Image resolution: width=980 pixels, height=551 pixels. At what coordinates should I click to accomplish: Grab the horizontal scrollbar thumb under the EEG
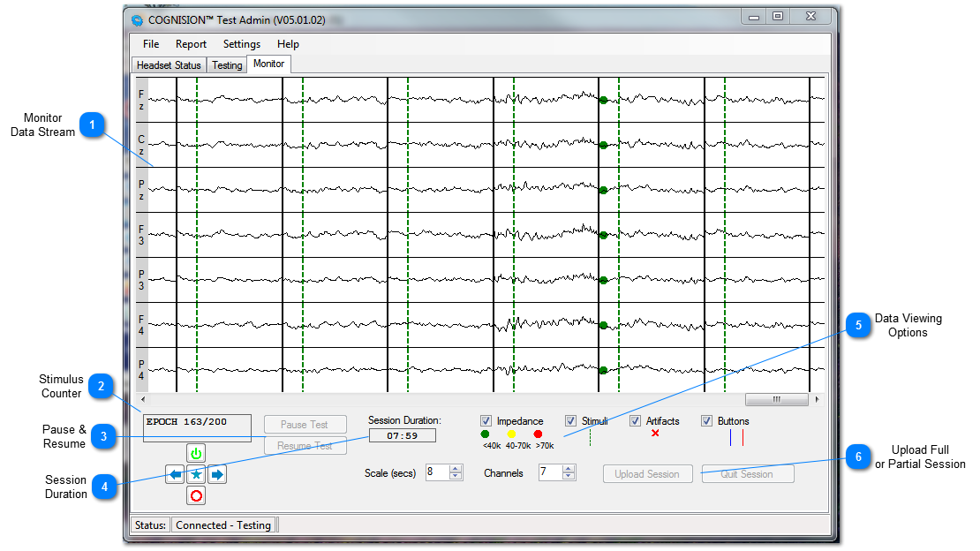(x=776, y=399)
